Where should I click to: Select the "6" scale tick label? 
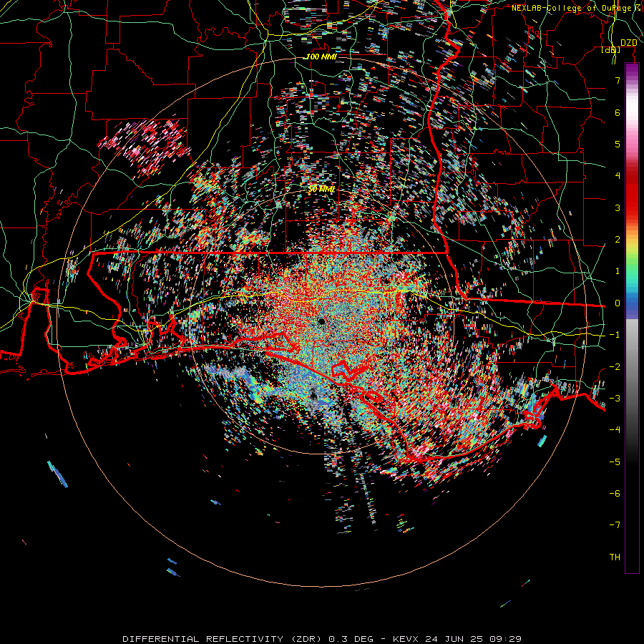coord(618,112)
